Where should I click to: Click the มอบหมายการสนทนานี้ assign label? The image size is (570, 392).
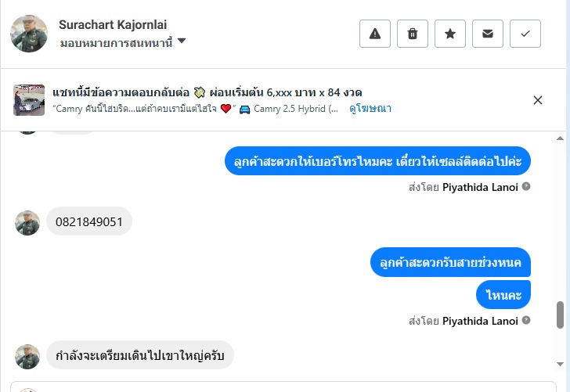[x=116, y=41]
